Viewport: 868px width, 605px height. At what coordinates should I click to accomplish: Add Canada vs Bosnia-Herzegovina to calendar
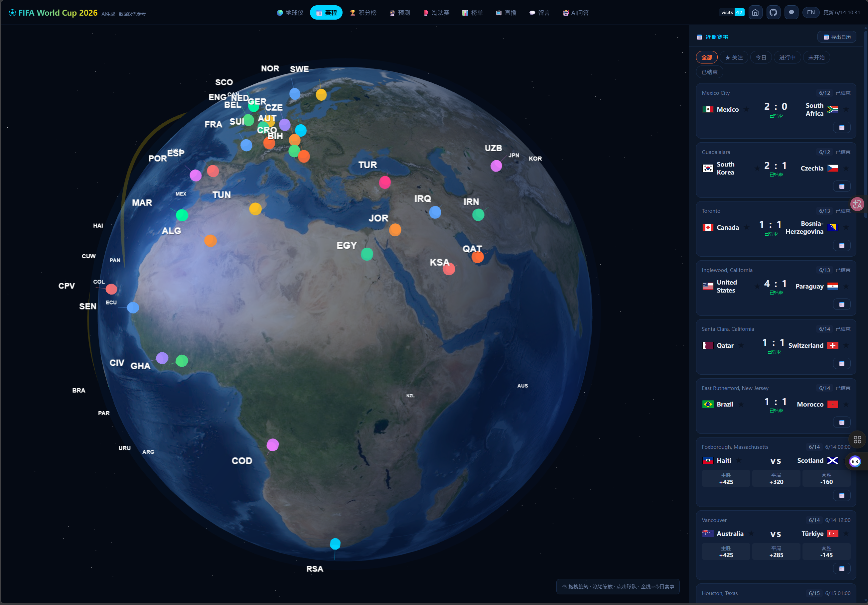[x=841, y=246]
